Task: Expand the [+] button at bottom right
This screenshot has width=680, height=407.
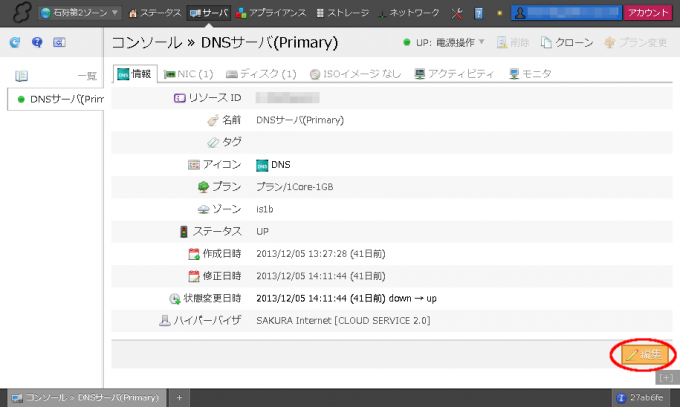Action: click(x=667, y=377)
